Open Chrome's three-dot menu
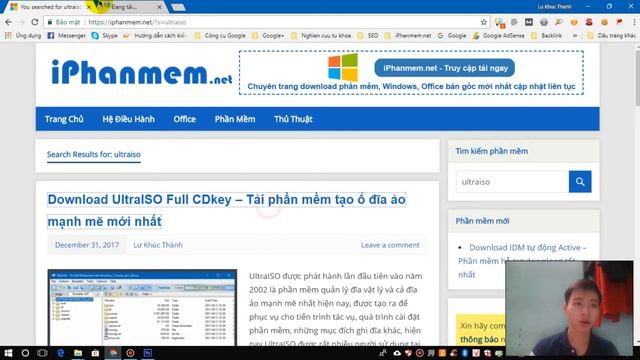Image resolution: width=640 pixels, height=360 pixels. (634, 22)
